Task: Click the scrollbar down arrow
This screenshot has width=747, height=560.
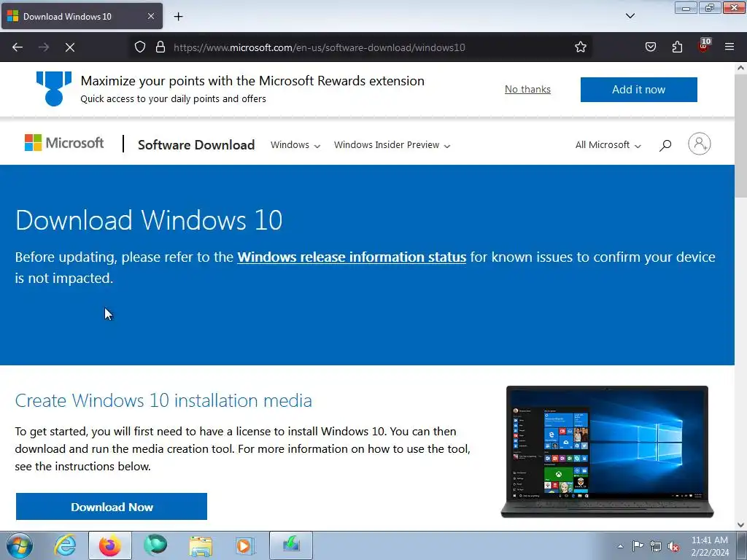Action: pyautogui.click(x=740, y=525)
